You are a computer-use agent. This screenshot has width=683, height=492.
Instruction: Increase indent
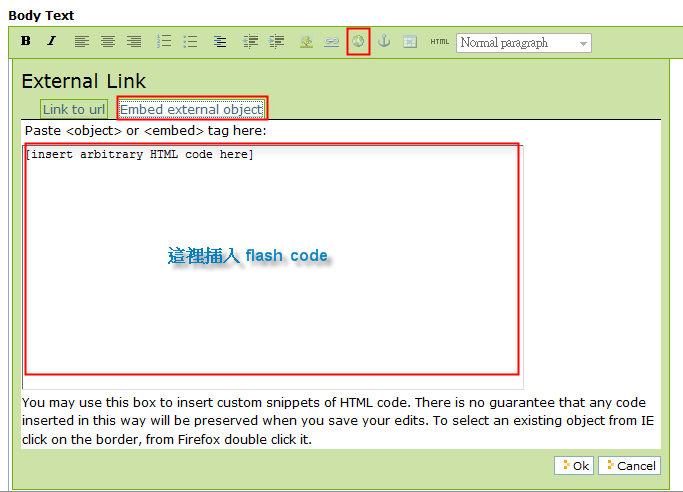(x=276, y=41)
